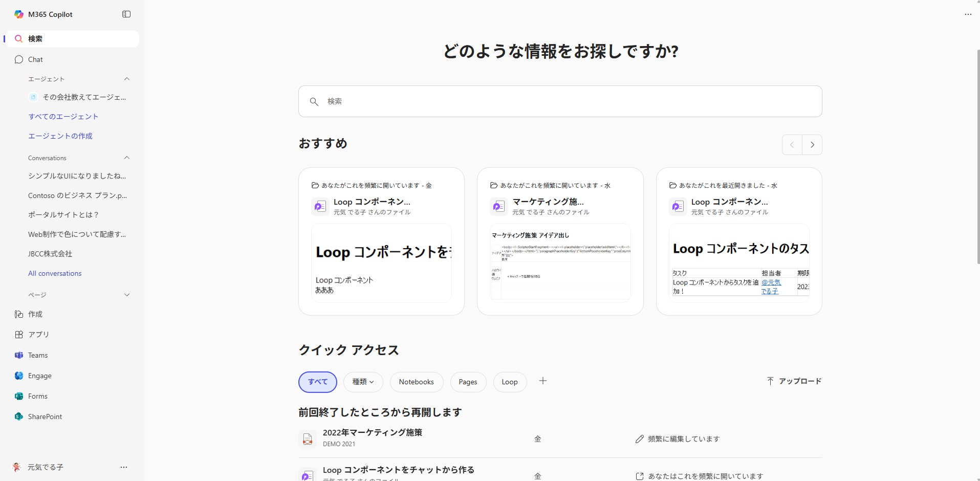Image resolution: width=980 pixels, height=481 pixels.
Task: Click the magnifier icon in search box
Action: pyautogui.click(x=314, y=101)
